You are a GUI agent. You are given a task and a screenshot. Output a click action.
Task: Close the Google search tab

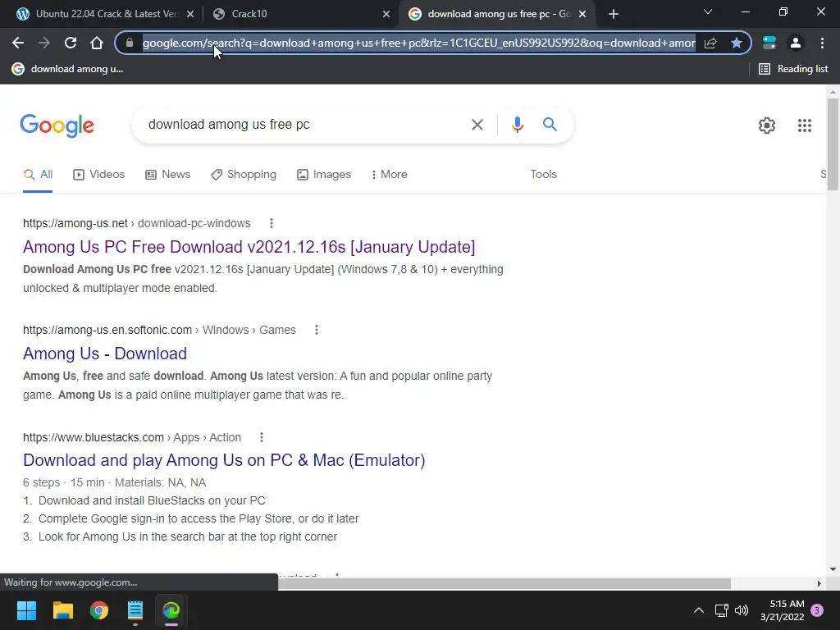(582, 14)
